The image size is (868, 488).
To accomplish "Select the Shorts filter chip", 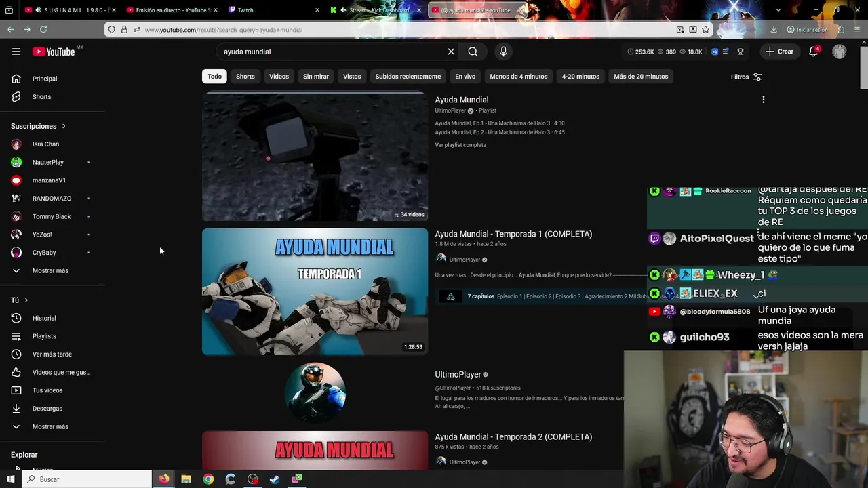I will [x=245, y=77].
